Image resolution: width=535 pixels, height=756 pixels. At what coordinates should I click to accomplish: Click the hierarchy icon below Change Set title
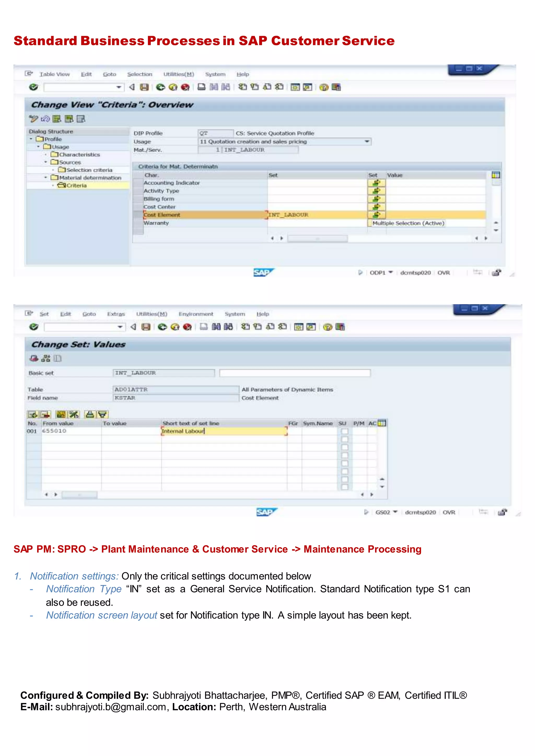click(x=46, y=358)
